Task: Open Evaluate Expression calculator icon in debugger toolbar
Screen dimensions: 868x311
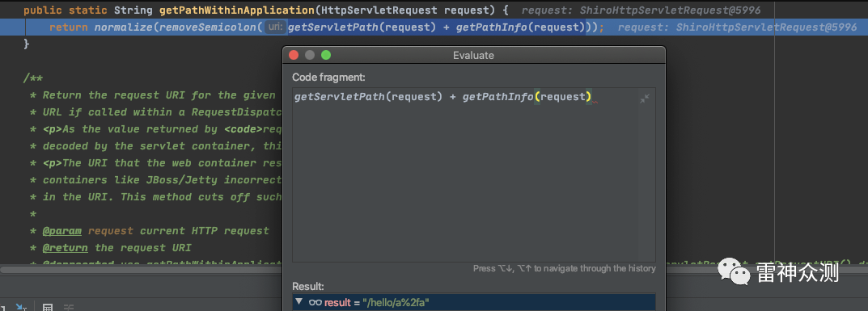Action: (48, 307)
